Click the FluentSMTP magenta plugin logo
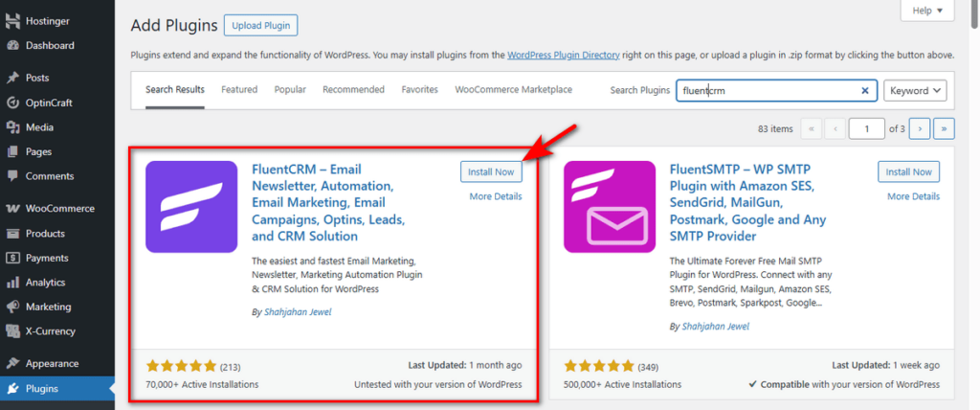The height and width of the screenshot is (410, 980). pyautogui.click(x=610, y=207)
